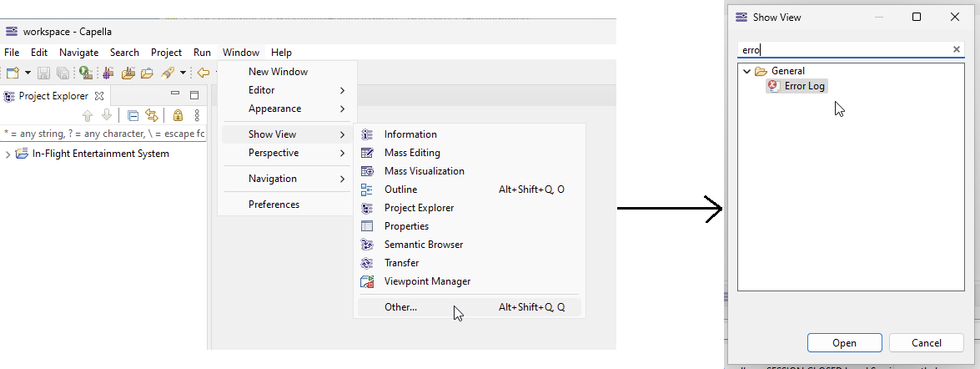Screen dimensions: 980x369
Task: Open Project Explorer view menu (three dots)
Action: (197, 115)
